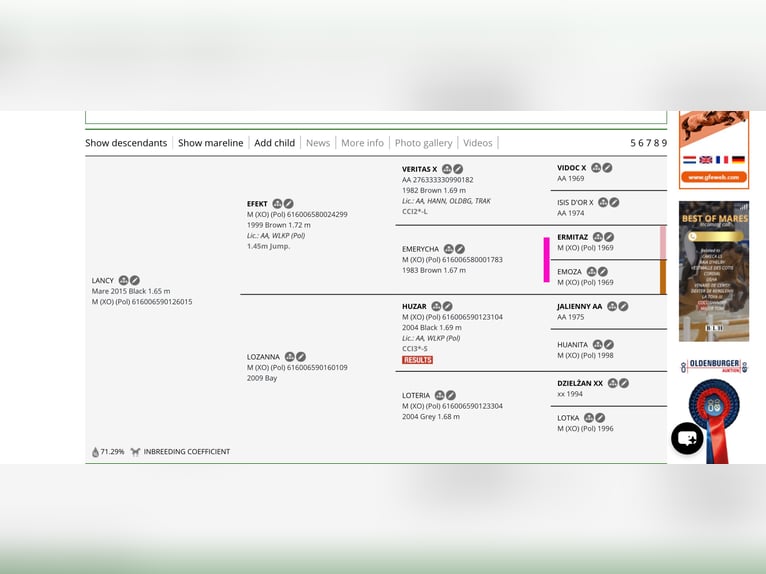
Task: Click the pedigree icon next to EFEKT
Action: tap(277, 204)
